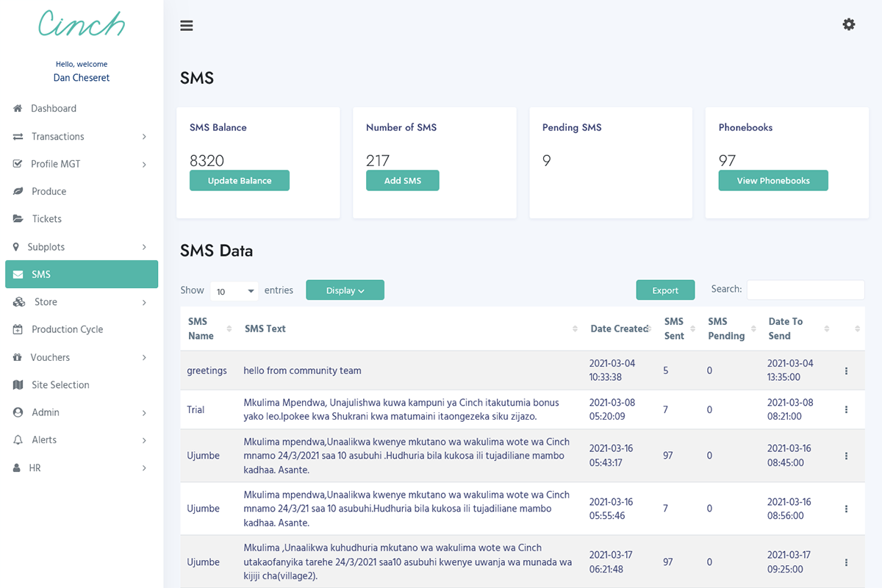The height and width of the screenshot is (588, 882).
Task: Click the Update Balance button
Action: click(x=239, y=180)
